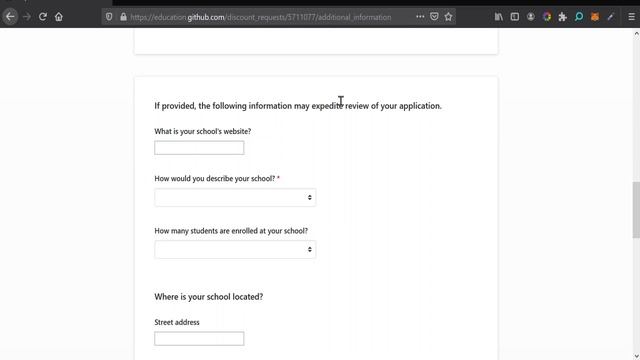Click the 'How would you describe your school?' label
The width and height of the screenshot is (640, 360).
coord(215,179)
